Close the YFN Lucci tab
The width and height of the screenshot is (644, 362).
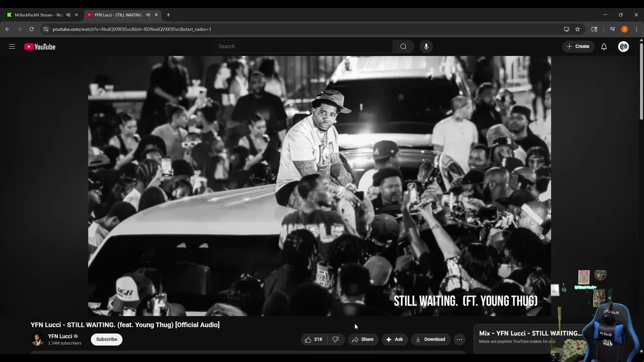point(156,15)
